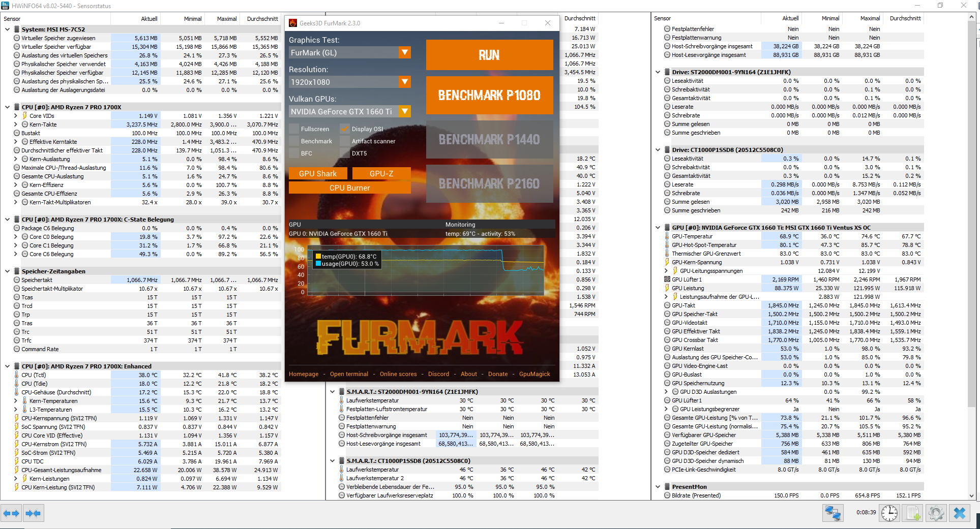
Task: Follow the Homepage link in FurMark
Action: click(304, 374)
